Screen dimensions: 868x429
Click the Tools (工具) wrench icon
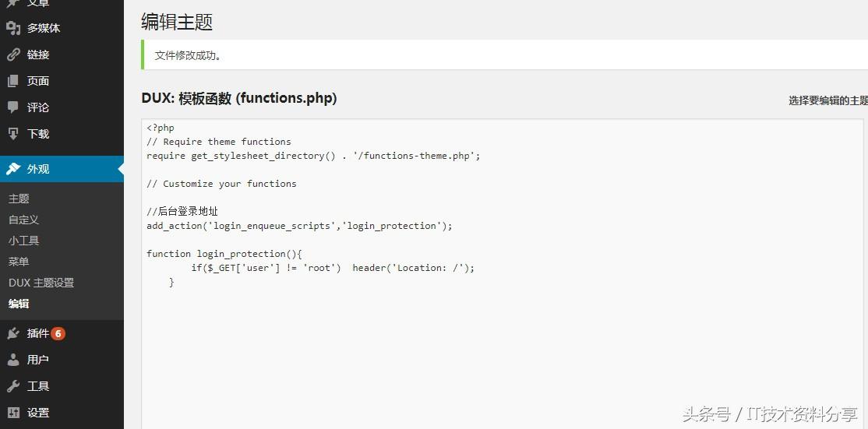pyautogui.click(x=13, y=386)
